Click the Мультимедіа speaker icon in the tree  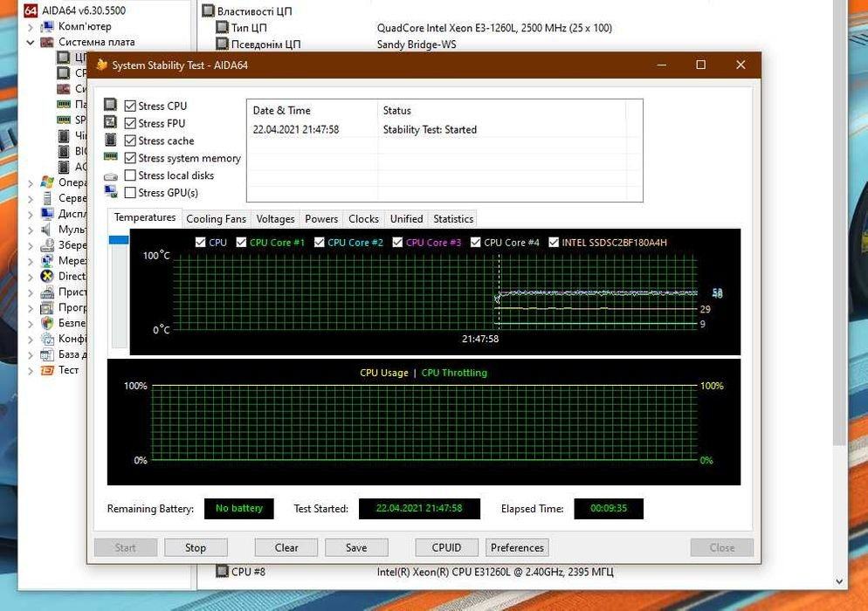pos(48,229)
